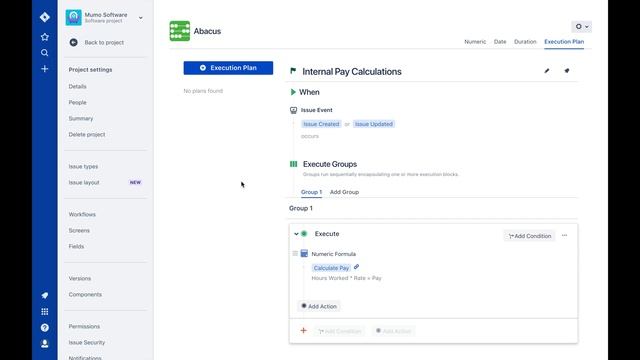The height and width of the screenshot is (360, 640).
Task: Grab the Numeric Formula drag handle
Action: pos(295,253)
